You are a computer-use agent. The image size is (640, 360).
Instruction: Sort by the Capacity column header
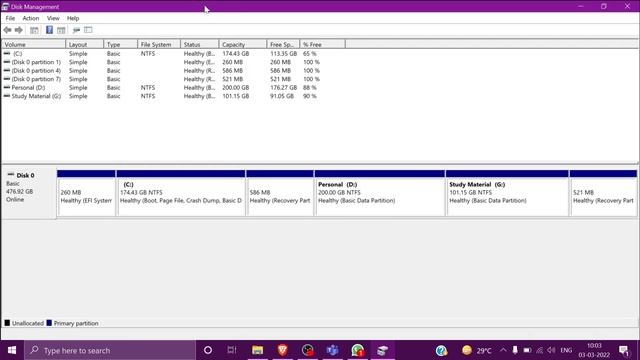coord(243,44)
